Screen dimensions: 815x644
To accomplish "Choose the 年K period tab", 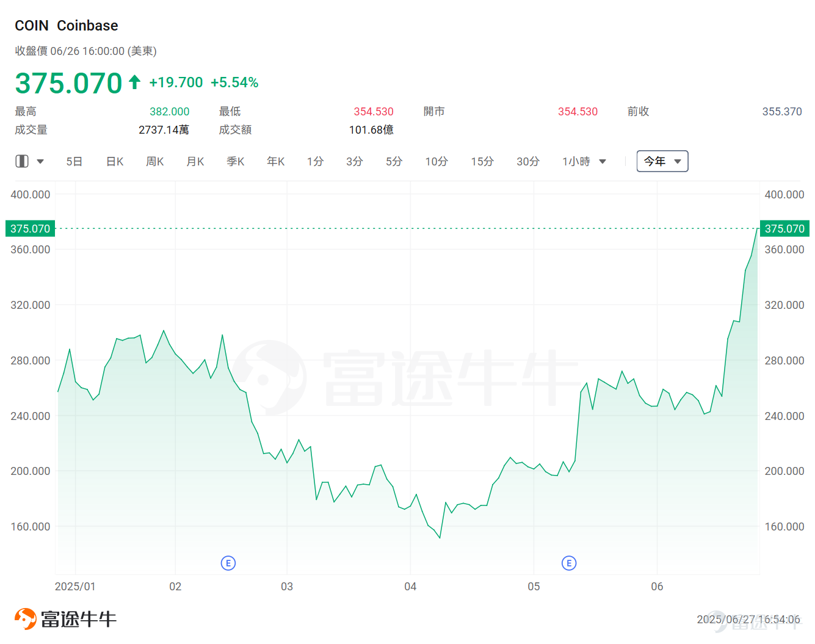I will pos(276,161).
